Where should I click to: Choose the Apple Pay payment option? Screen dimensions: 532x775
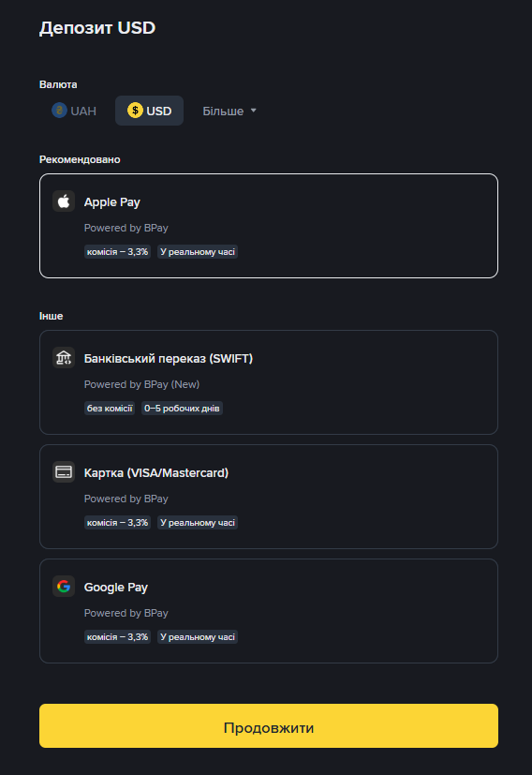pos(269,226)
